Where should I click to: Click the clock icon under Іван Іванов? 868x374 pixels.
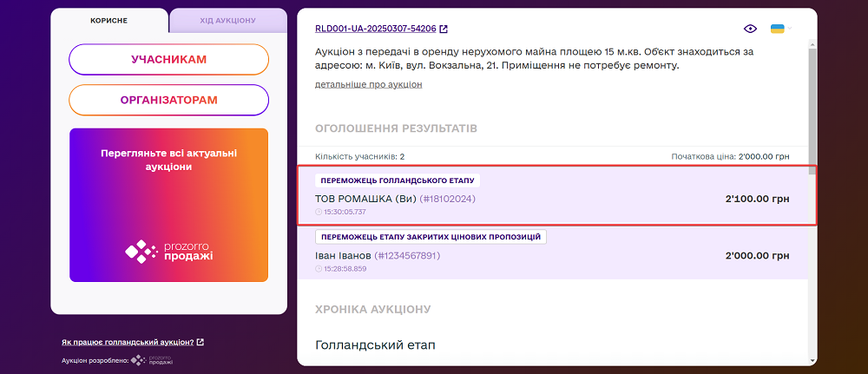319,269
